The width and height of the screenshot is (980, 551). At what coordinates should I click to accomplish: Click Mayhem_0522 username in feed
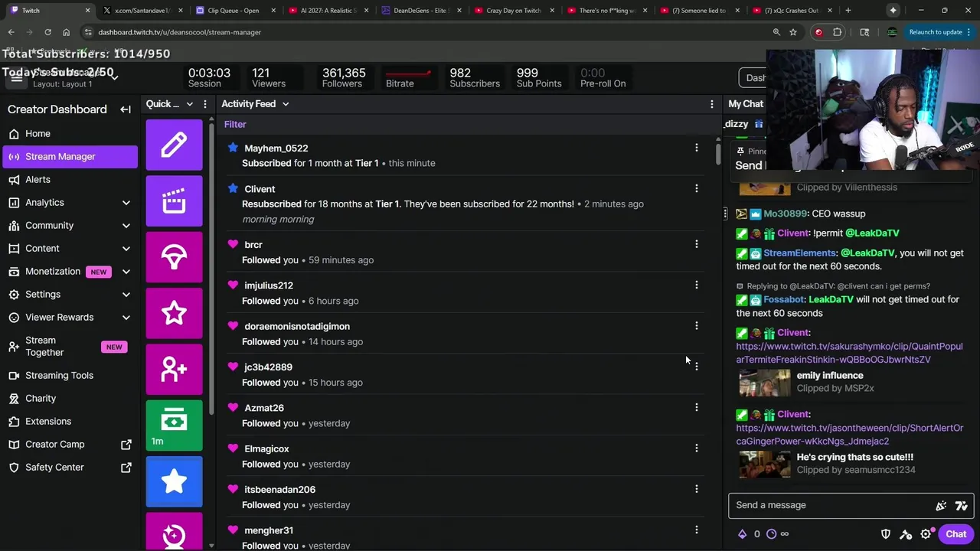click(x=276, y=148)
